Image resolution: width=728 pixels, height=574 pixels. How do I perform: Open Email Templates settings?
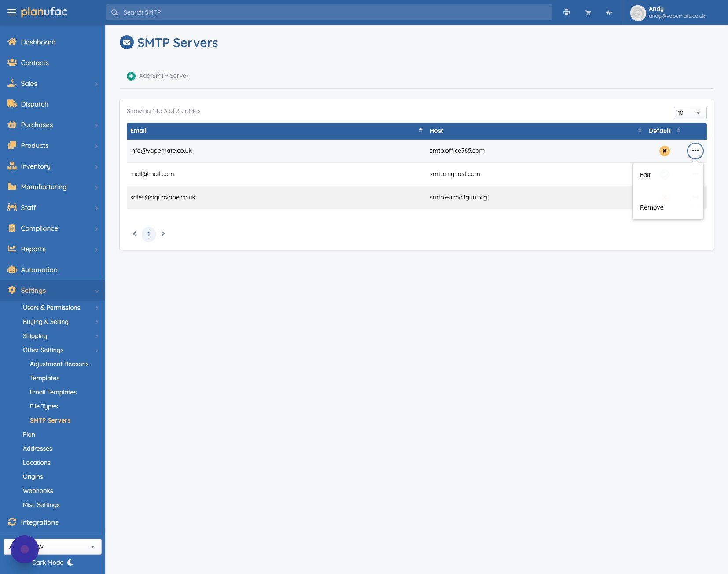pos(53,392)
